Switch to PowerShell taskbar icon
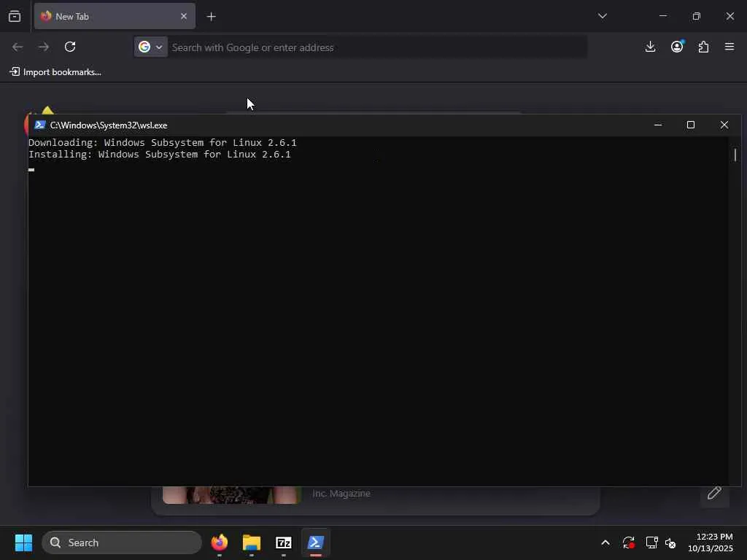Viewport: 747px width, 560px height. [x=315, y=542]
